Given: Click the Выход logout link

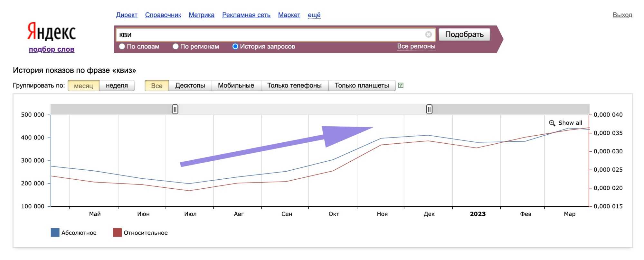Looking at the screenshot, I should (622, 15).
